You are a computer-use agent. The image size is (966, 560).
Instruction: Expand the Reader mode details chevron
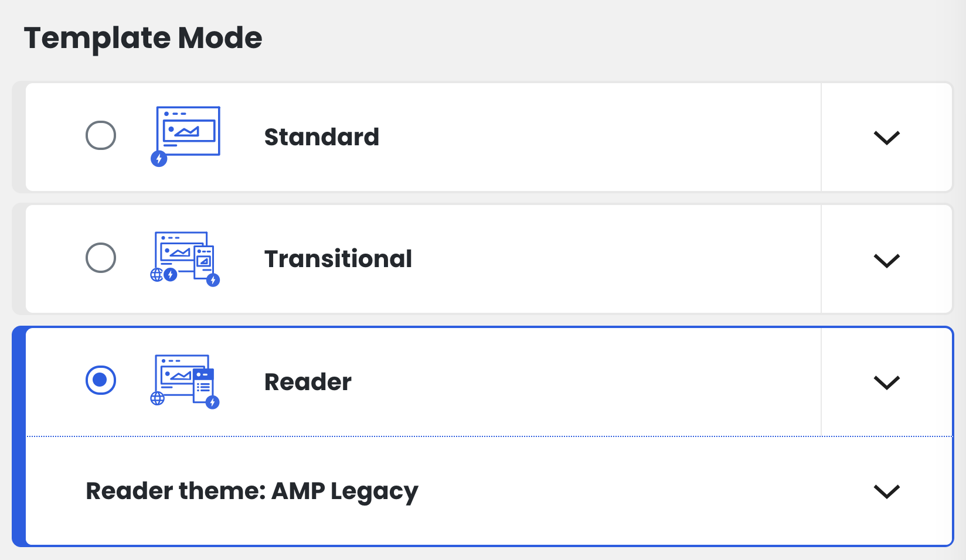tap(887, 383)
